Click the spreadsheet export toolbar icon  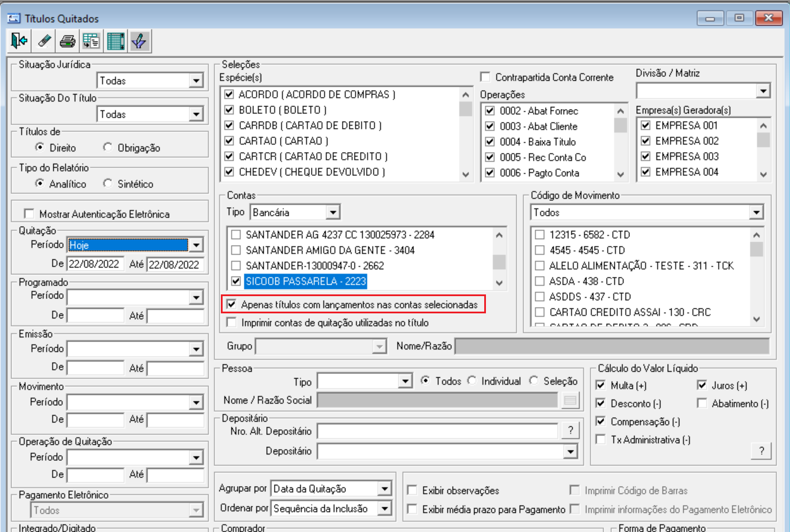(91, 41)
